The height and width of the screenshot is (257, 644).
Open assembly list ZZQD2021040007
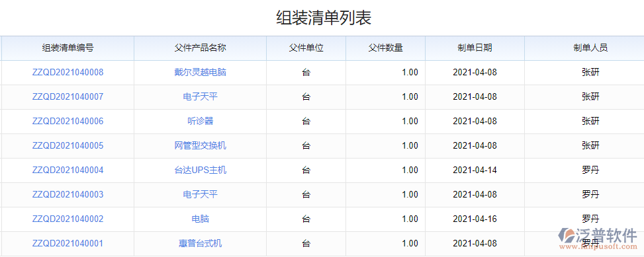pos(68,96)
